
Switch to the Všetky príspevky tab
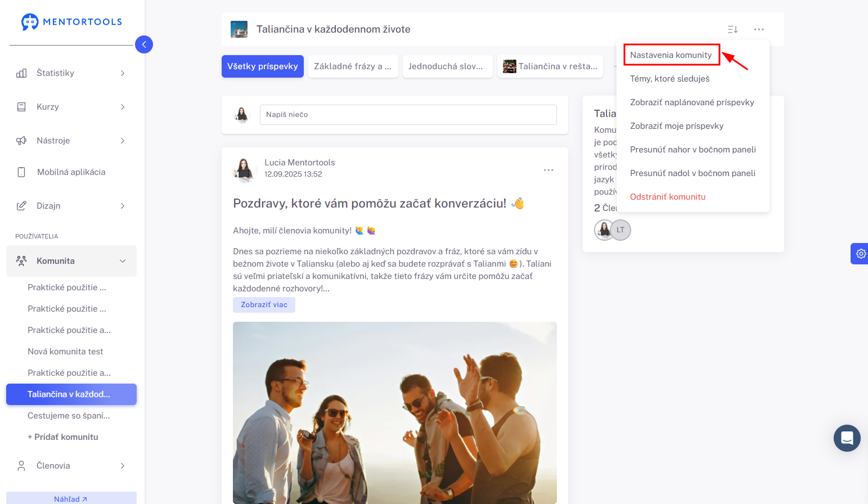click(263, 66)
